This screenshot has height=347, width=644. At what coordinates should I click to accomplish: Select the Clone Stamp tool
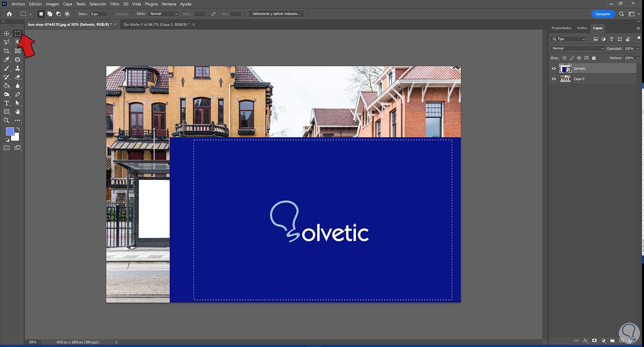(x=18, y=68)
